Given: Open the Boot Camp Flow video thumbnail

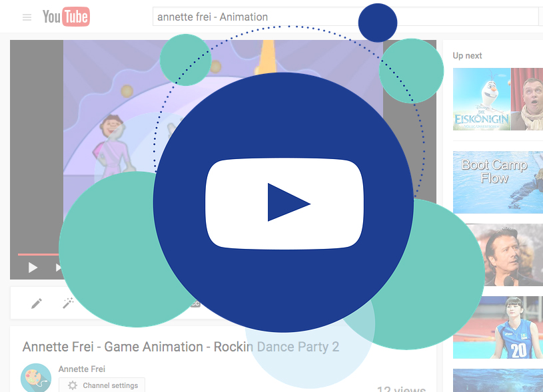Looking at the screenshot, I should 498,182.
